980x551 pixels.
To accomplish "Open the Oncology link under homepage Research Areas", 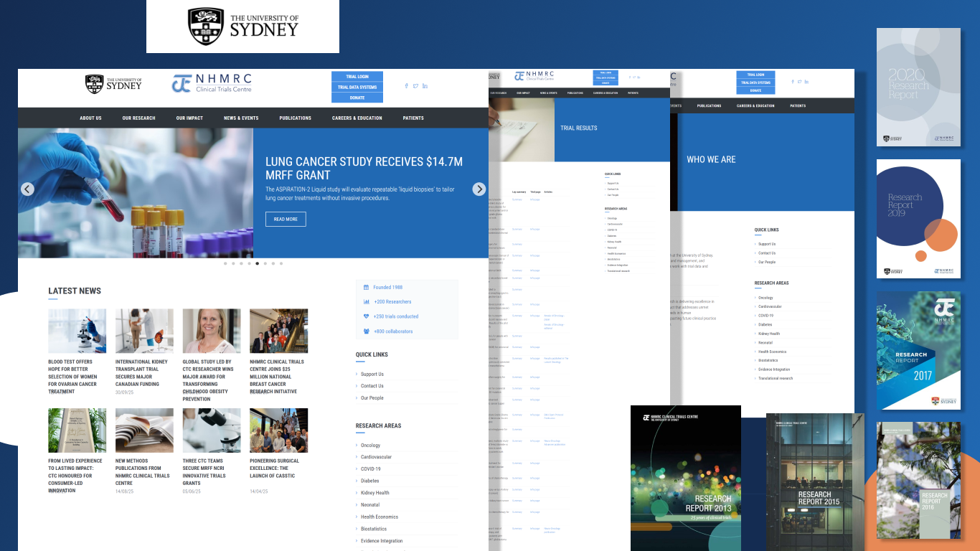I will coord(370,446).
